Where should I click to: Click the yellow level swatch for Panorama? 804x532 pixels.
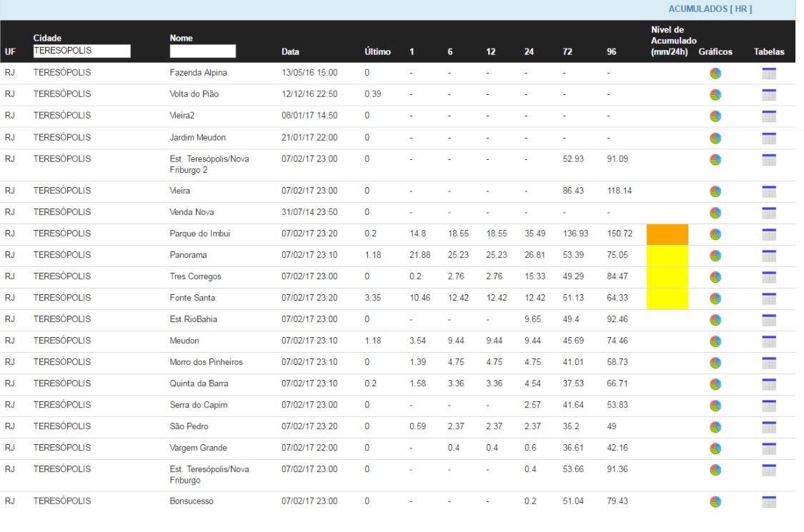tap(667, 256)
